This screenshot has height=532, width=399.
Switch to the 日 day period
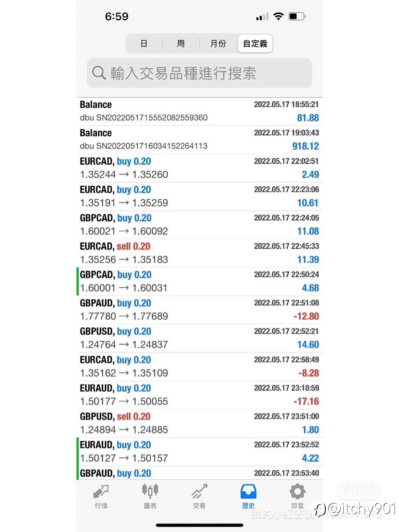click(144, 44)
